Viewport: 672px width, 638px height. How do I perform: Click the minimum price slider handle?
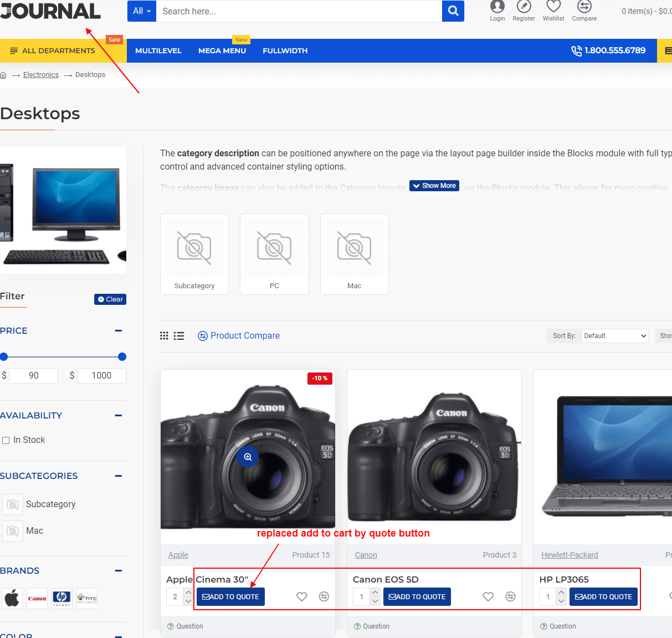(4, 356)
